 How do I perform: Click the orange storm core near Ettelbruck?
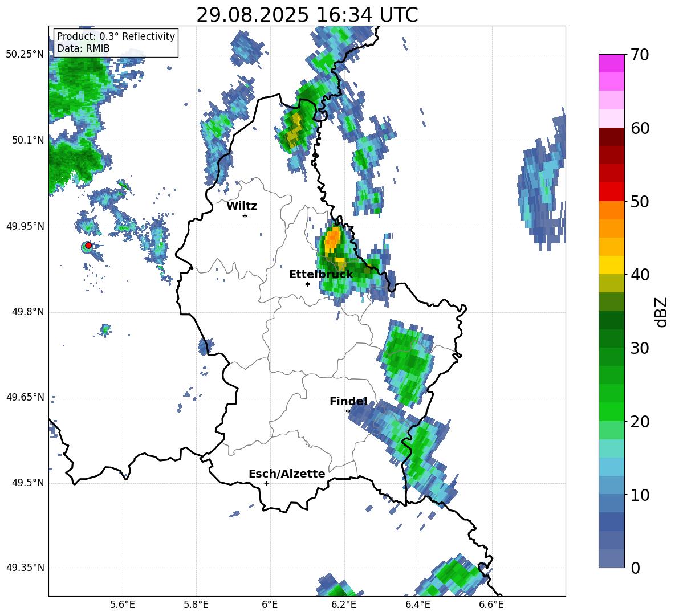pos(332,239)
